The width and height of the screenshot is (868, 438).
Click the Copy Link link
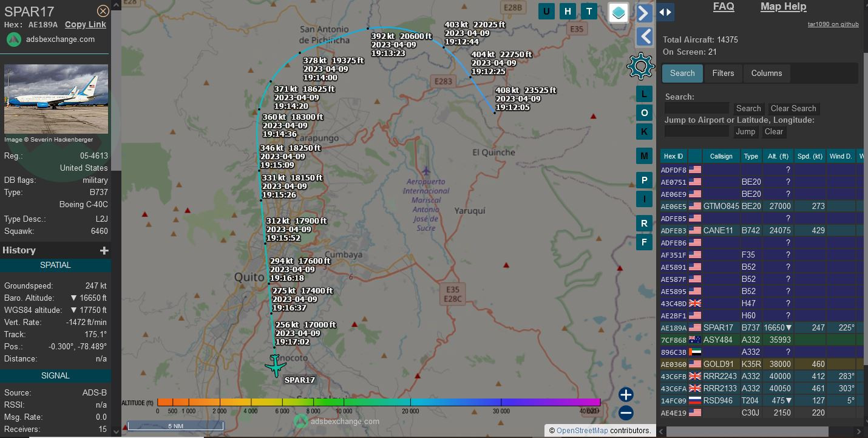pos(86,24)
